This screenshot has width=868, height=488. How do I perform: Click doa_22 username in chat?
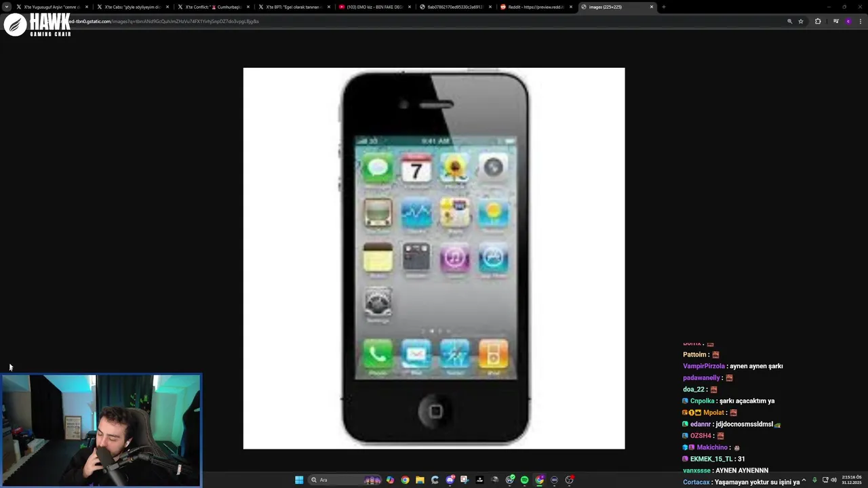pyautogui.click(x=694, y=389)
